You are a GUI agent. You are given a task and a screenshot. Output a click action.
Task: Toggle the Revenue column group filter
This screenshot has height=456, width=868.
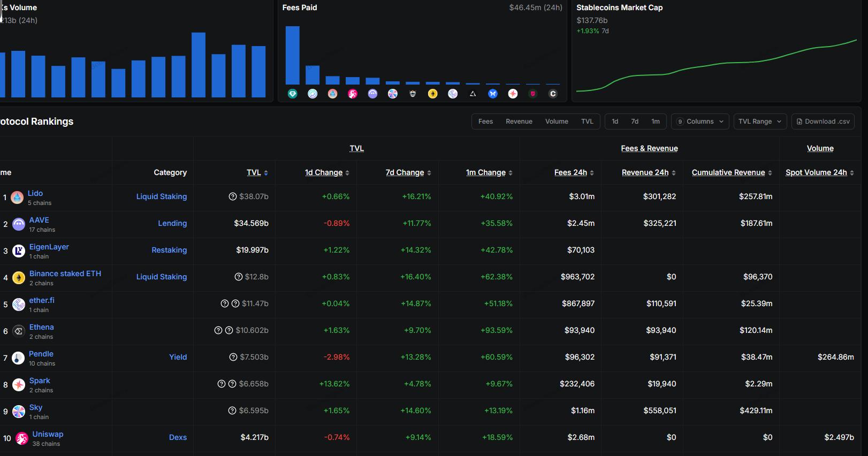point(519,121)
